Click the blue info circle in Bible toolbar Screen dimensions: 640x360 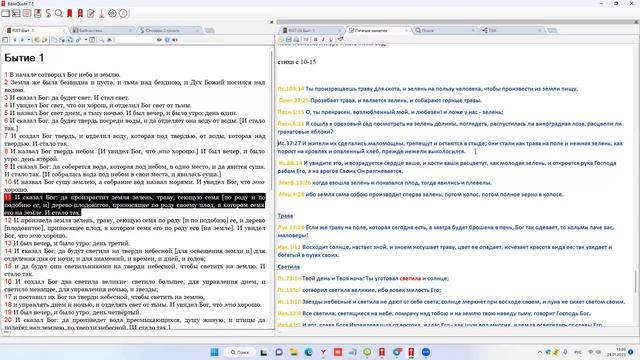167,40
